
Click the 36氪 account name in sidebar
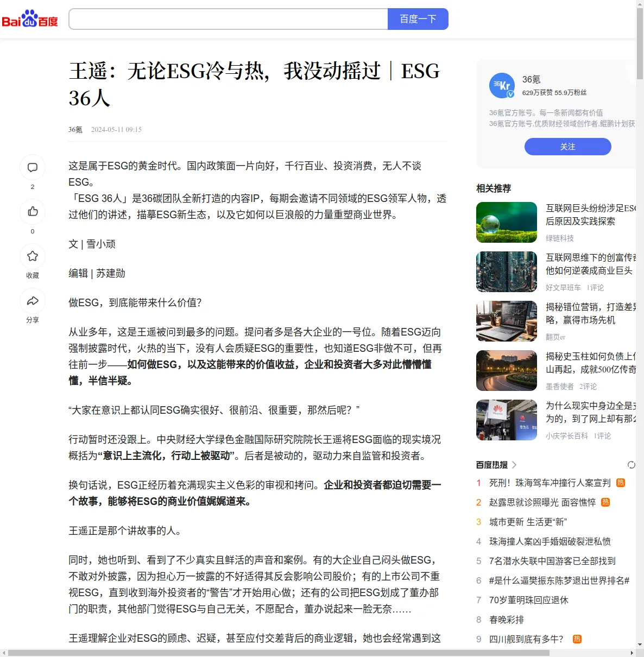click(x=531, y=79)
